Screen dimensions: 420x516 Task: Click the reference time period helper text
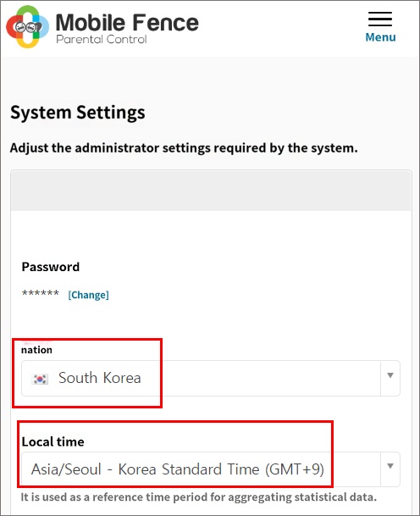click(x=199, y=497)
